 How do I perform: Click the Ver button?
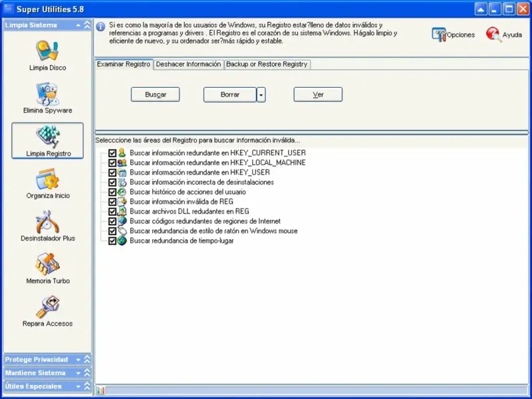tap(318, 94)
